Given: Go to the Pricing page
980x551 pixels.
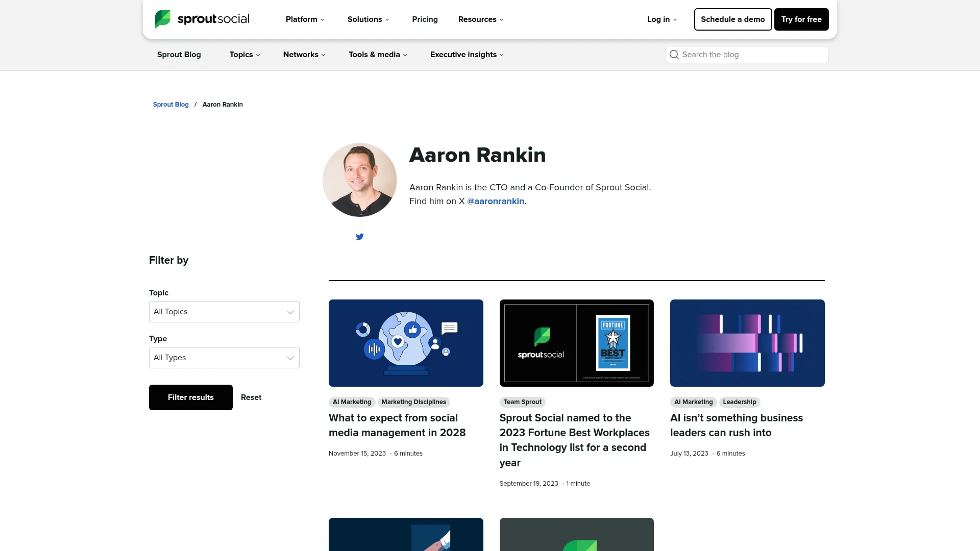Looking at the screenshot, I should coord(425,19).
